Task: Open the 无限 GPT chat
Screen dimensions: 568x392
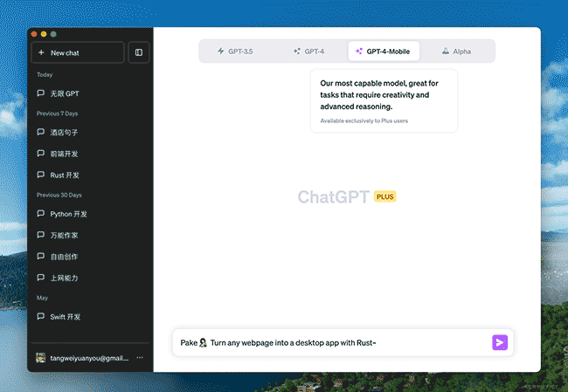Action: 90,93
